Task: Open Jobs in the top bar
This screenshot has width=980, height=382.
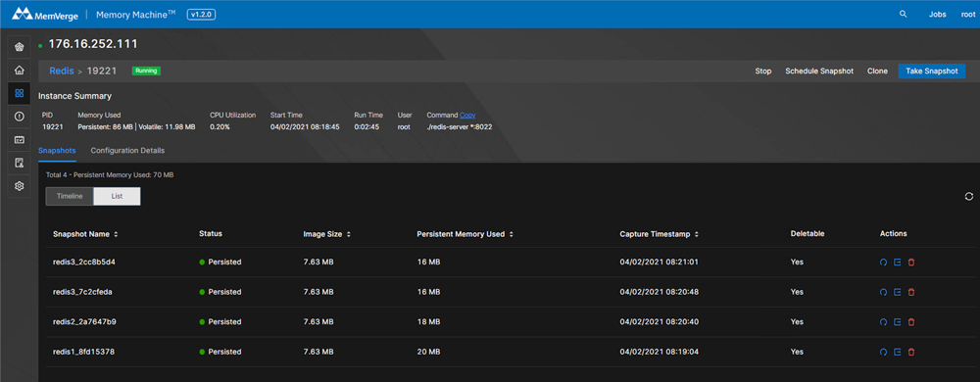Action: point(938,15)
